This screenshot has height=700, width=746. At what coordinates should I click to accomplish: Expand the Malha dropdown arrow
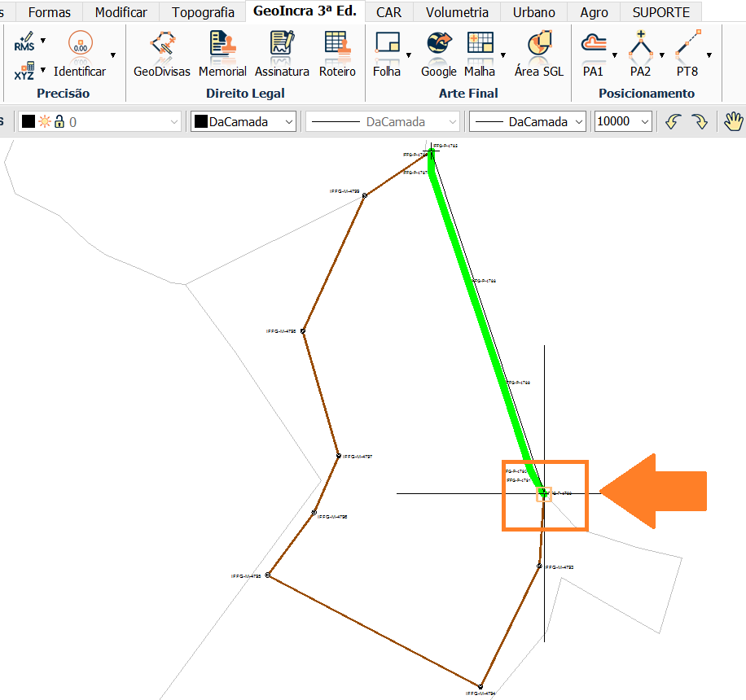(x=502, y=55)
